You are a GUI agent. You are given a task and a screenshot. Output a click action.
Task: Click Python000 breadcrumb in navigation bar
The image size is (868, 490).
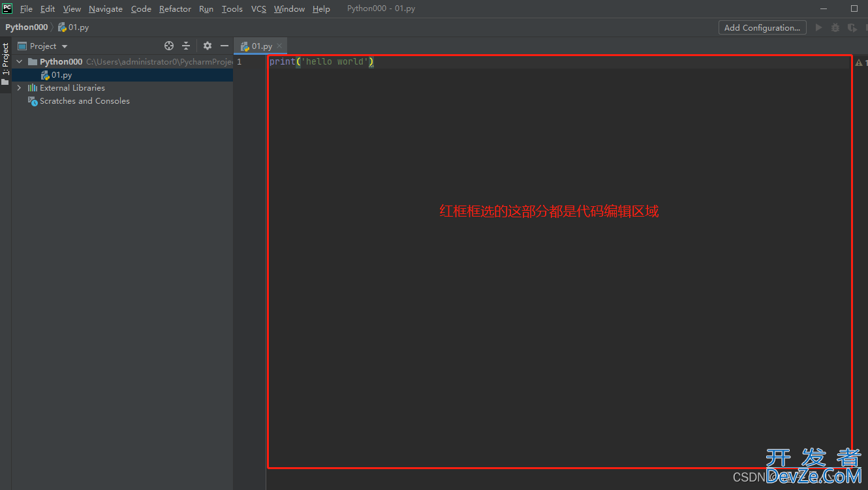point(27,27)
